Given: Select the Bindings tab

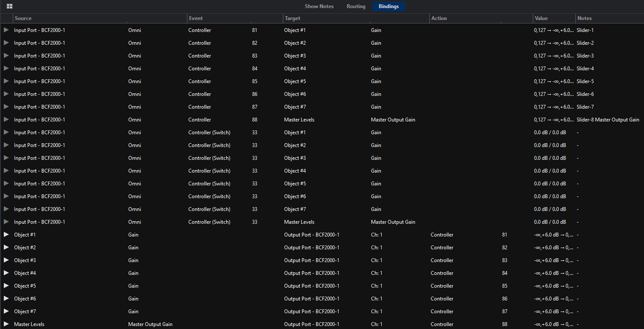Looking at the screenshot, I should pos(389,6).
